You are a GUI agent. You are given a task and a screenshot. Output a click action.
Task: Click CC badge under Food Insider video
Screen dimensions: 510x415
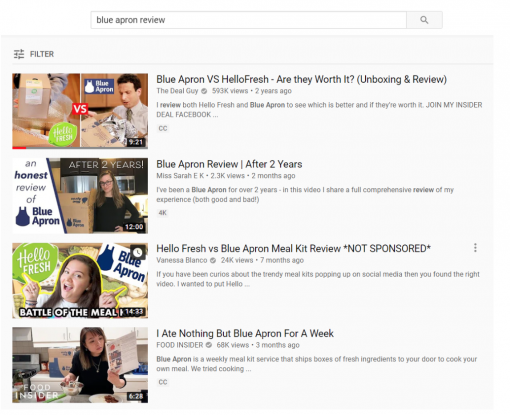(163, 382)
